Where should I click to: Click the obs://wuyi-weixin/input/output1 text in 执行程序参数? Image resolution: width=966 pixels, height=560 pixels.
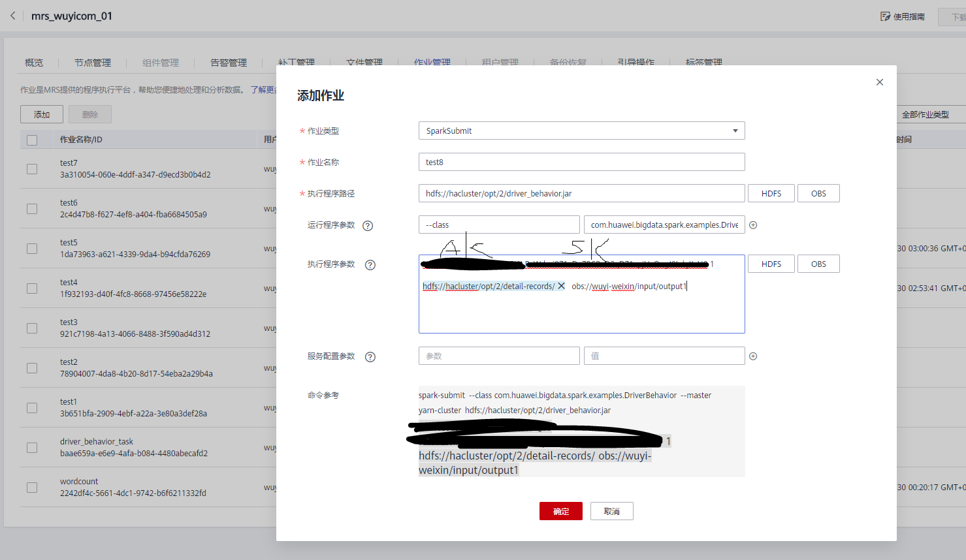coord(629,286)
